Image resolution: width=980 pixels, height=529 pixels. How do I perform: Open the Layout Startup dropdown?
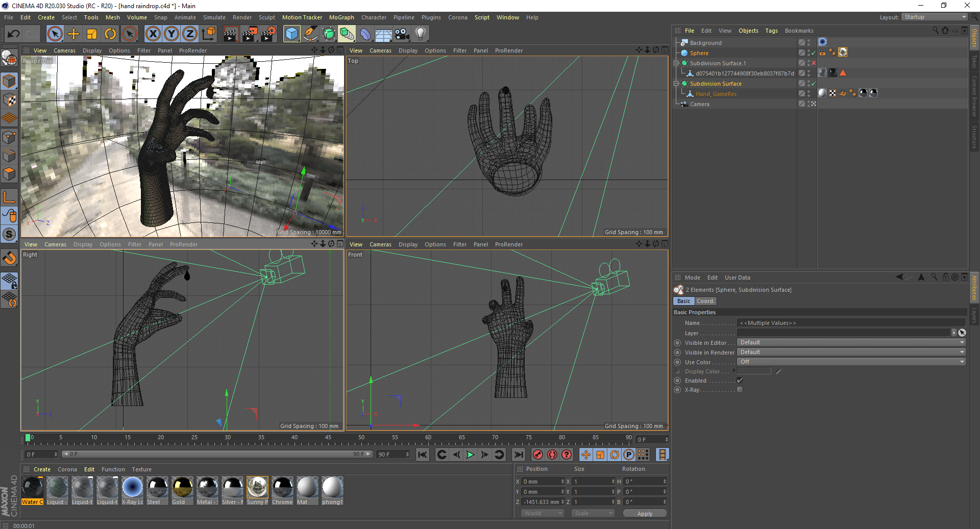click(935, 17)
